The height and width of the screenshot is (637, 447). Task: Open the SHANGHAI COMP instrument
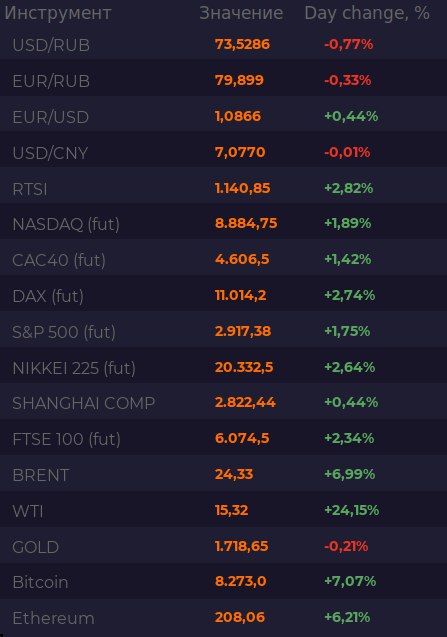[84, 403]
